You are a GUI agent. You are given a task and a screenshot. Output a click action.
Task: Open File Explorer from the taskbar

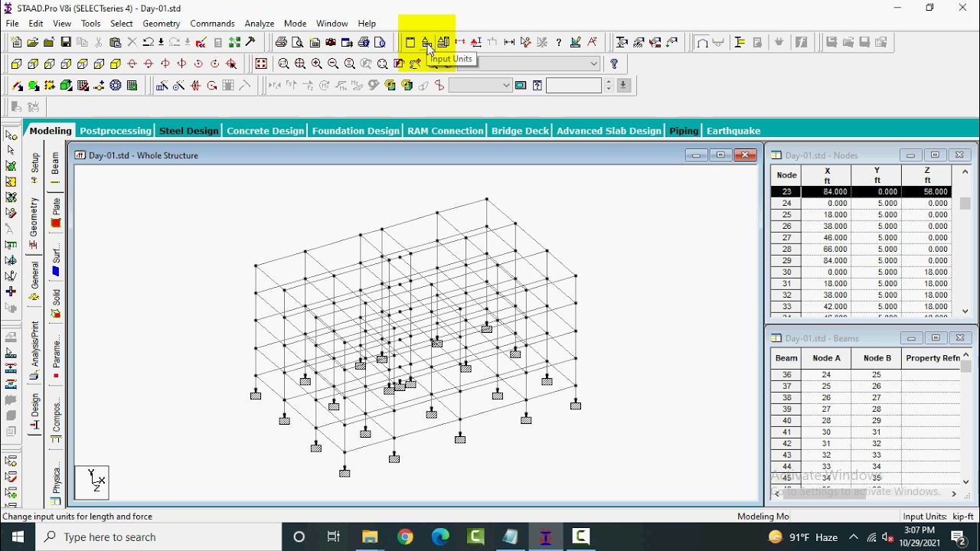pyautogui.click(x=370, y=537)
